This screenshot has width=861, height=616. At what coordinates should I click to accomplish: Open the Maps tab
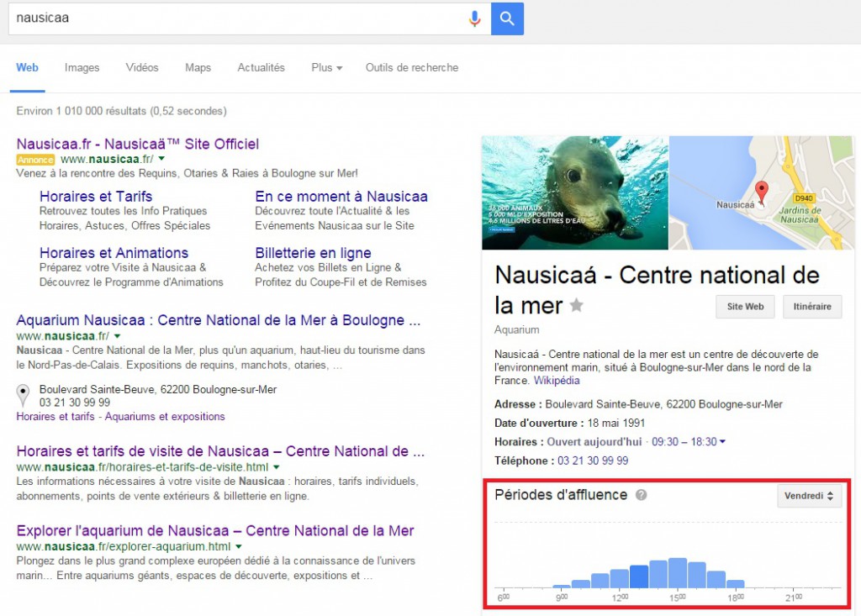coord(198,67)
